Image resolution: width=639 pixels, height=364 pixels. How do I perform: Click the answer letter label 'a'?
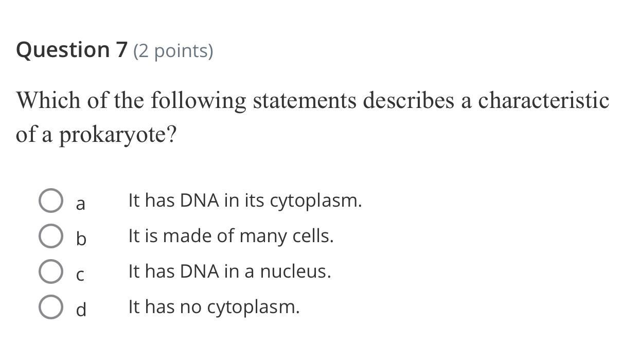(x=80, y=204)
